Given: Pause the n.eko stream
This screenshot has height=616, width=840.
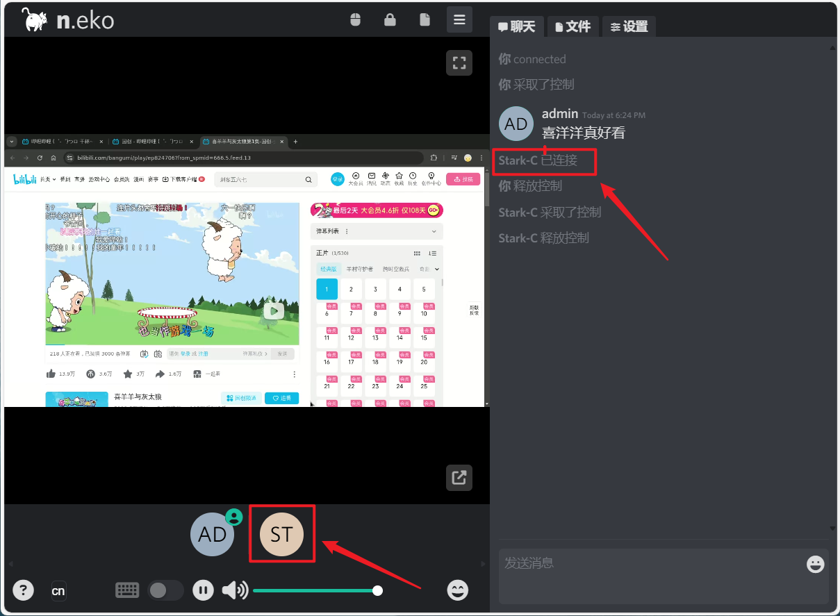Looking at the screenshot, I should 203,590.
